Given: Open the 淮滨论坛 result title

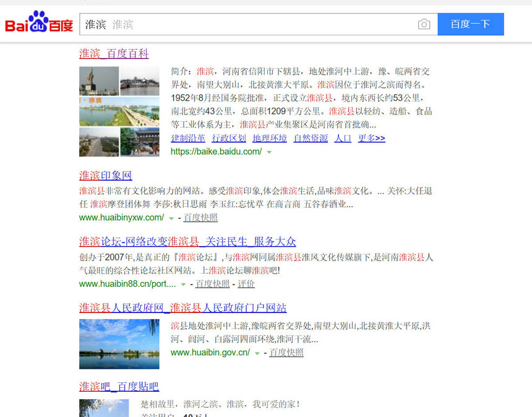Looking at the screenshot, I should point(187,241).
